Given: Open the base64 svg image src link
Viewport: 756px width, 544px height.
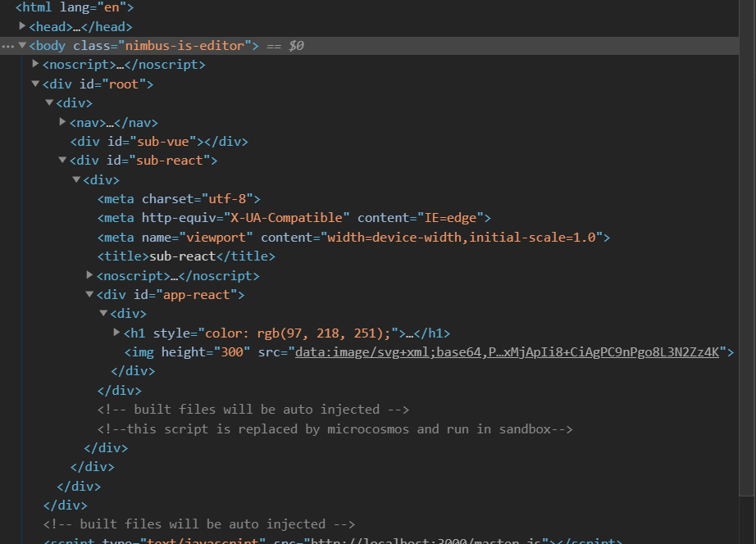Looking at the screenshot, I should (507, 352).
